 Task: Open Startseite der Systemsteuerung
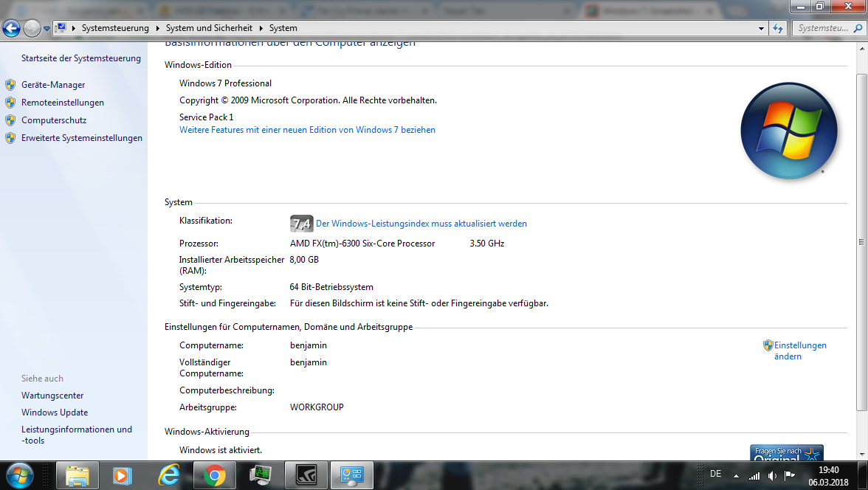point(81,58)
